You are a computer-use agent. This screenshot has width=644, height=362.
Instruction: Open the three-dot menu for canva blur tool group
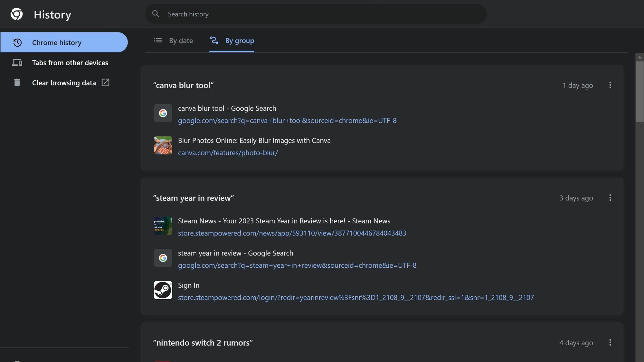(x=611, y=85)
